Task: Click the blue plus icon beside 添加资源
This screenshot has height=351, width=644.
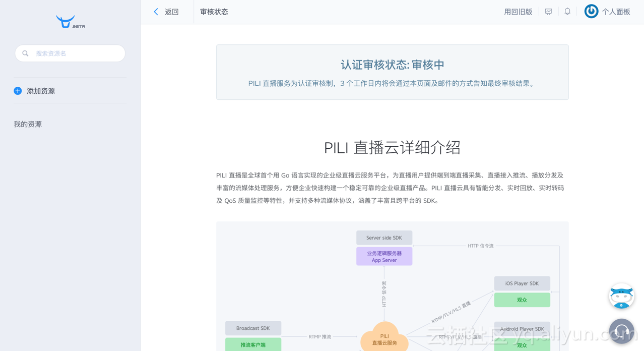Action: 18,91
